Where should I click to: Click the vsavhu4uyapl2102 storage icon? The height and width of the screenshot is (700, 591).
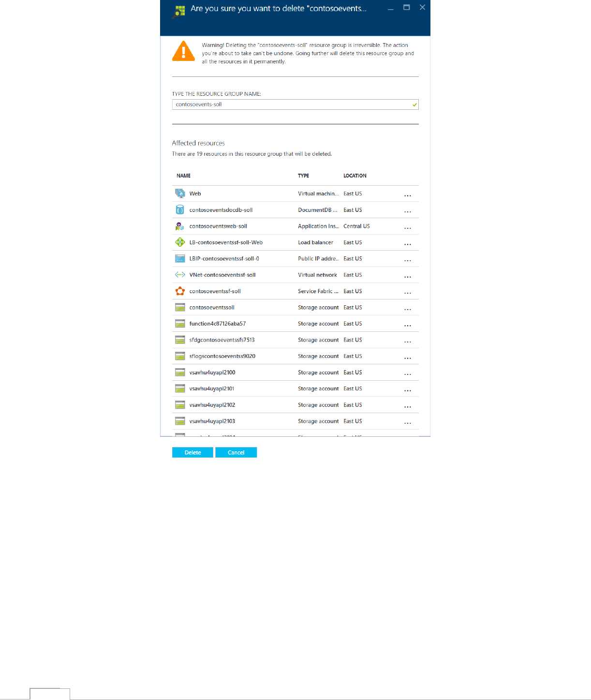tap(180, 405)
